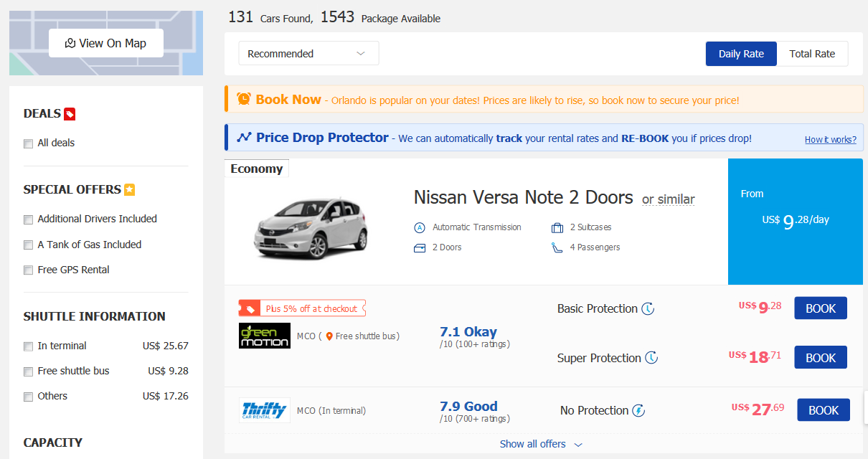Check the Free shuttle bus filter
Image resolution: width=868 pixels, height=459 pixels.
tap(29, 372)
